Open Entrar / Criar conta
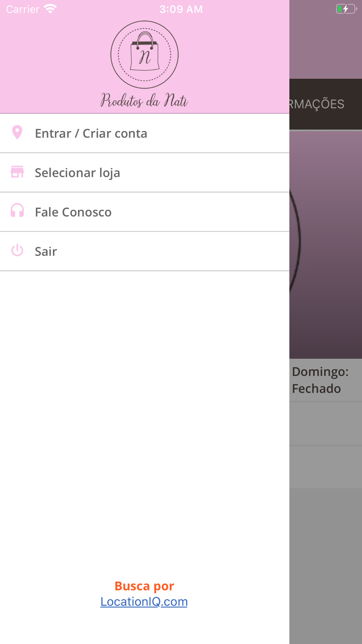 (144, 133)
